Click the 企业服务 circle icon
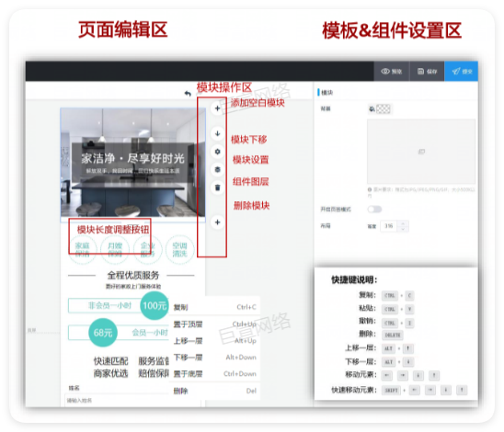 (147, 250)
